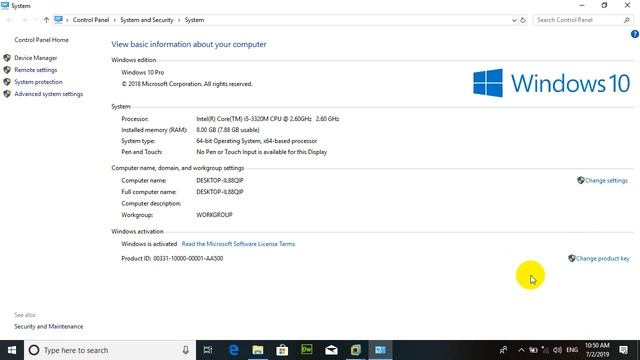Click the network tray icon
This screenshot has height=360, width=640.
(545, 350)
